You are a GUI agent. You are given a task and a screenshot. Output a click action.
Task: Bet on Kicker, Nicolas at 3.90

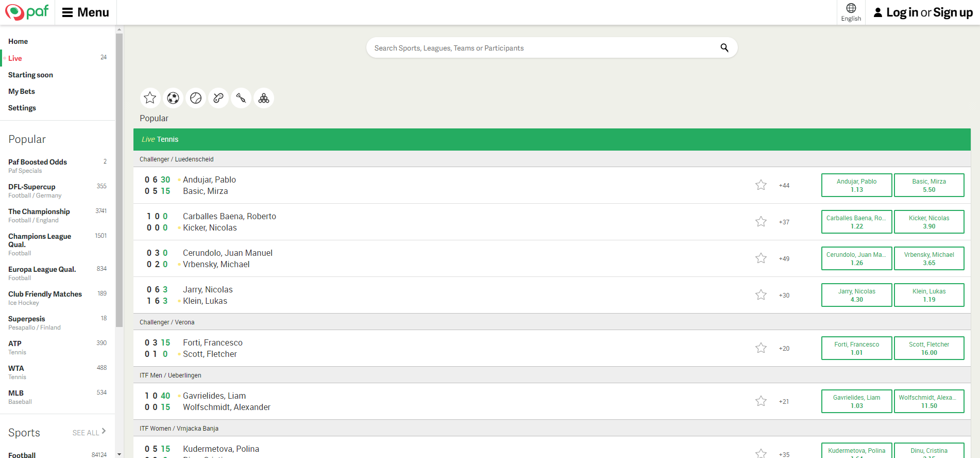tap(929, 222)
